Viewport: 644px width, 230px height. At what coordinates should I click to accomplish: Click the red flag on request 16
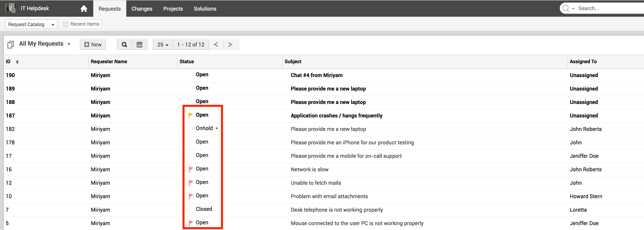(191, 169)
